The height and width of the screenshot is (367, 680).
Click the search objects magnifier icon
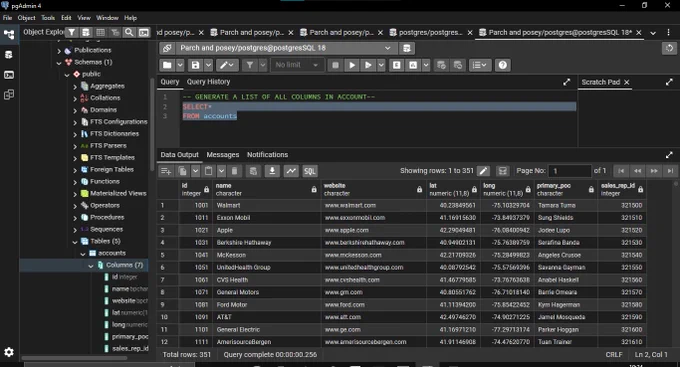click(129, 33)
